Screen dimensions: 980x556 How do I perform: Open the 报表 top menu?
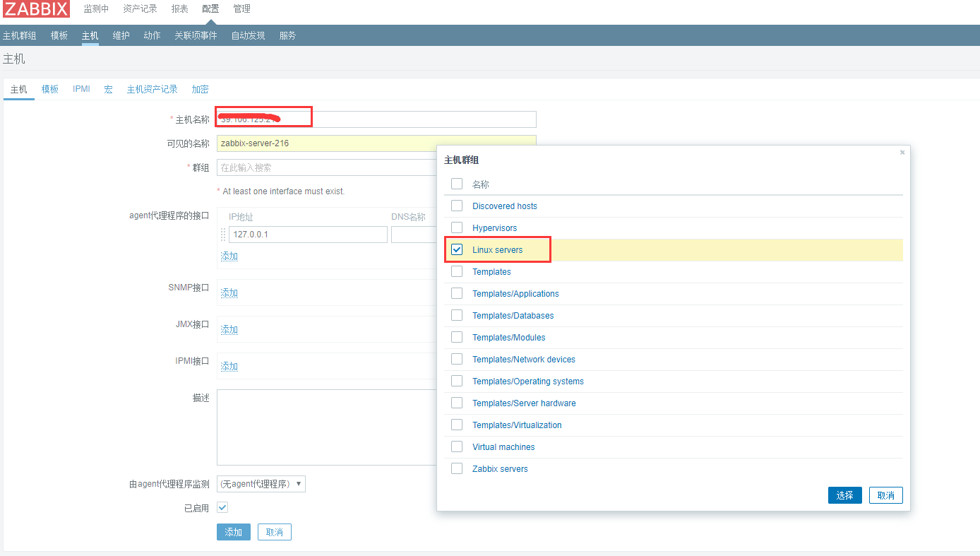[179, 8]
